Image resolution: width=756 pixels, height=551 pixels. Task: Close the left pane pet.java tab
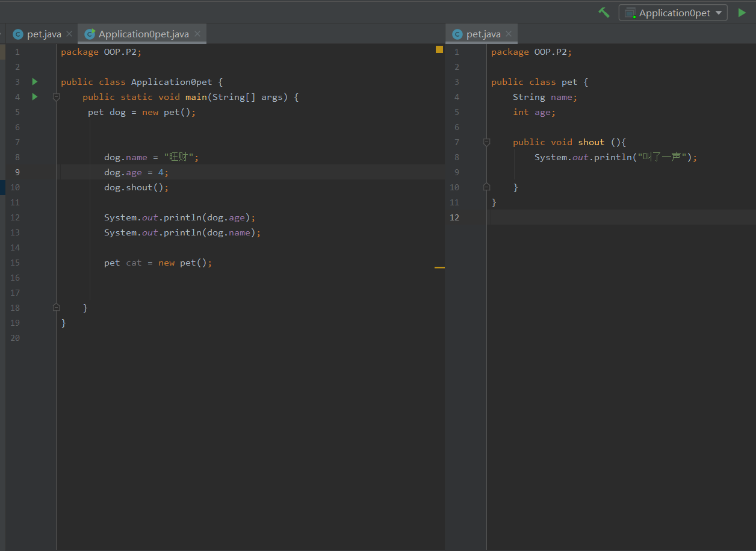point(69,34)
